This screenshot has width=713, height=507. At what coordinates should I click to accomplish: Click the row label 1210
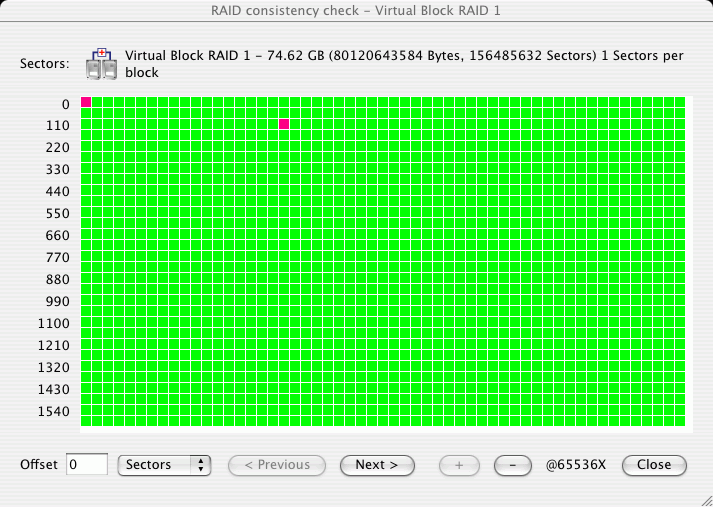point(54,346)
